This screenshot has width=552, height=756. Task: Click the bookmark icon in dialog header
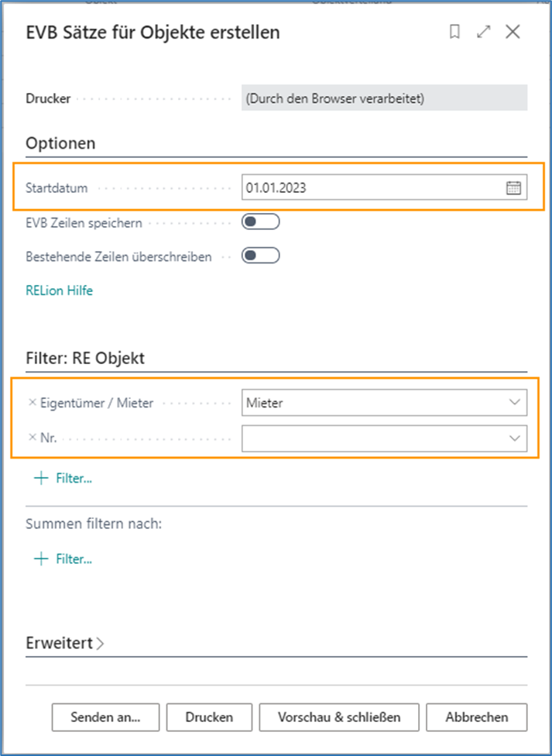(455, 32)
